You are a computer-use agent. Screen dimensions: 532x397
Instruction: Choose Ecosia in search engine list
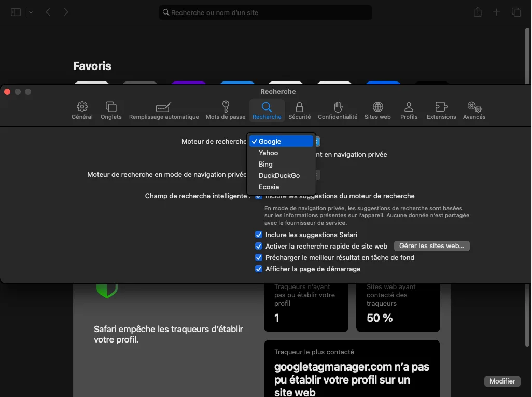coord(281,187)
